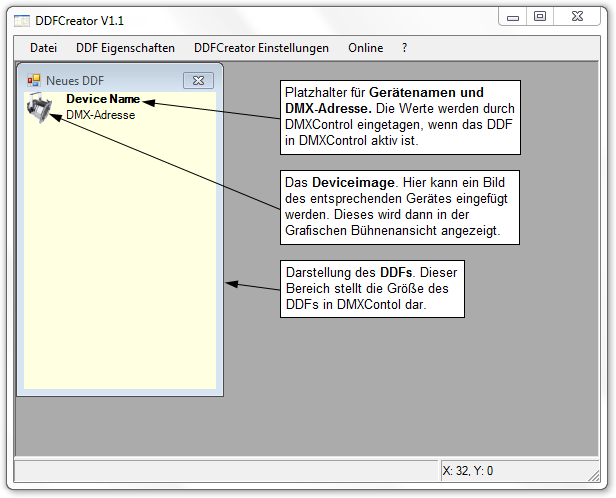Open the DDF Eigenschaften menu
This screenshot has width=616, height=498.
125,47
